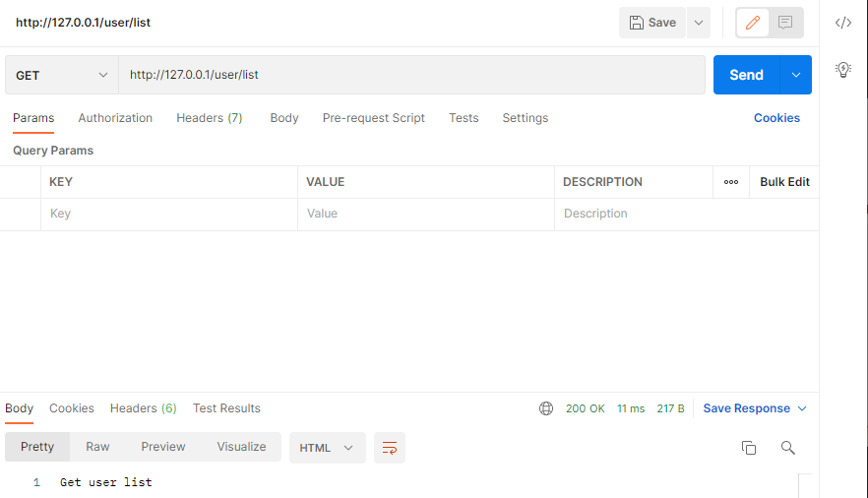The width and height of the screenshot is (868, 498).
Task: Search the response with magnifier icon
Action: tap(787, 447)
